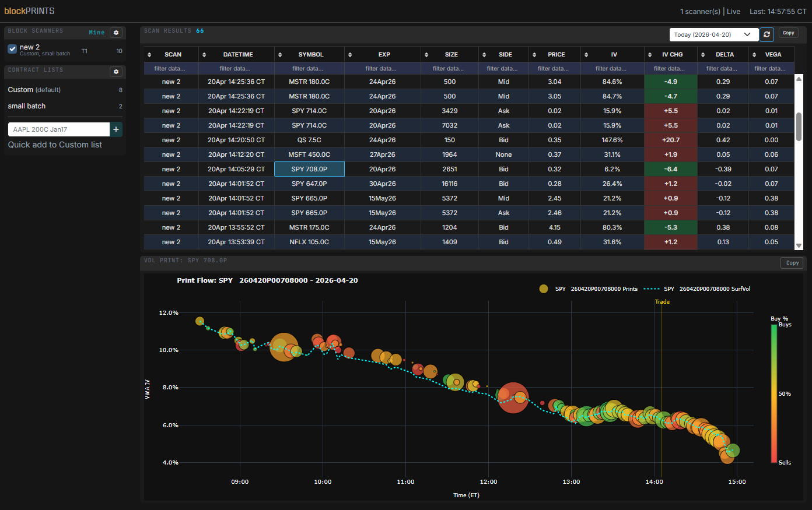
Task: Click the SIDE column filter field
Action: pos(502,68)
